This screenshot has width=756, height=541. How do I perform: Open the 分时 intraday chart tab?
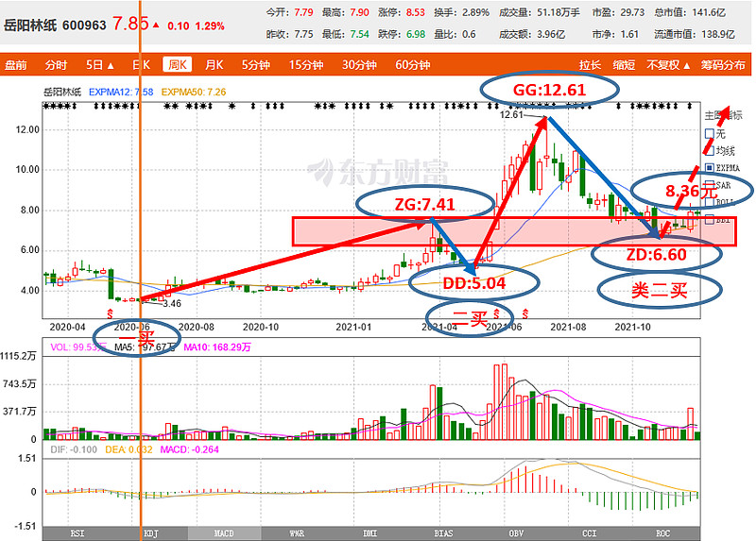pyautogui.click(x=56, y=64)
